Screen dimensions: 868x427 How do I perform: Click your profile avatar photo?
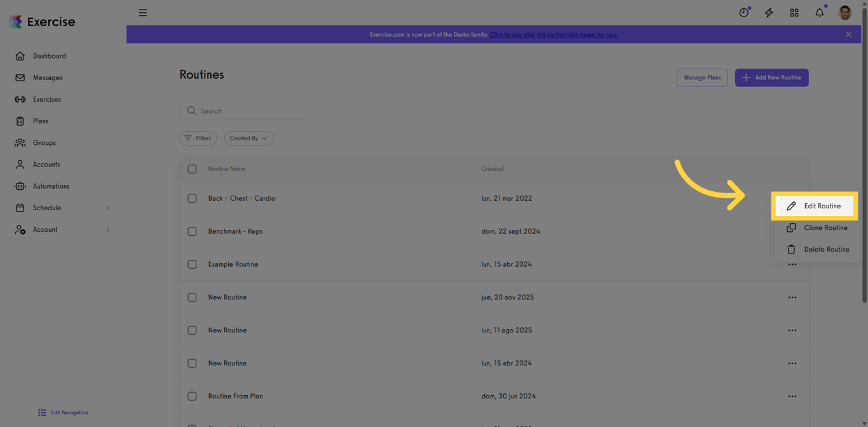tap(844, 12)
